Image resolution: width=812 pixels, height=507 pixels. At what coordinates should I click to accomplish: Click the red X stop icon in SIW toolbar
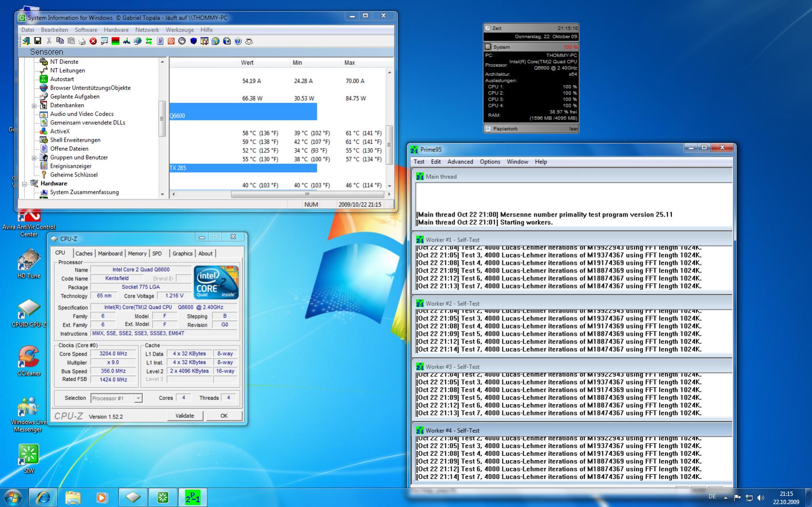click(93, 41)
